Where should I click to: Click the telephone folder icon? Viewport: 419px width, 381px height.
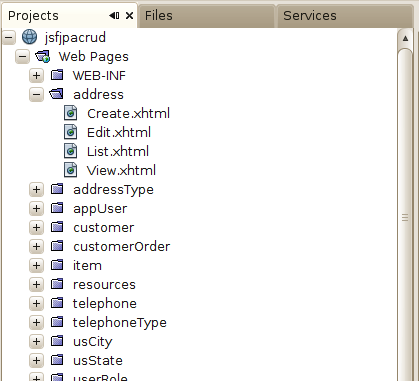[x=57, y=303]
